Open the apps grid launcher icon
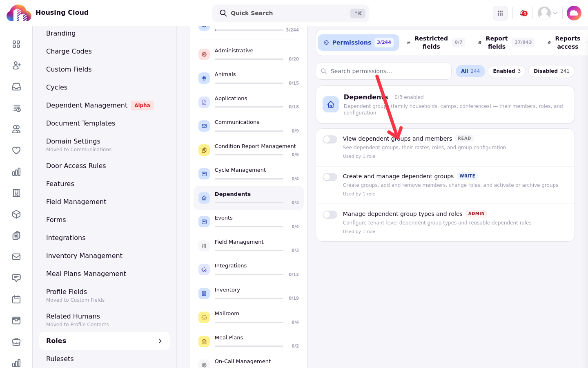This screenshot has width=588, height=368. [x=500, y=13]
